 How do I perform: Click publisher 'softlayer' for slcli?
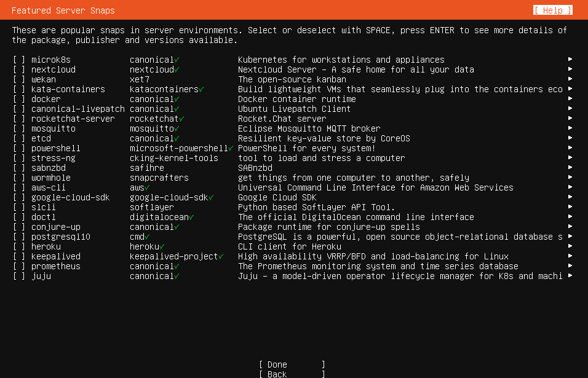pos(152,207)
